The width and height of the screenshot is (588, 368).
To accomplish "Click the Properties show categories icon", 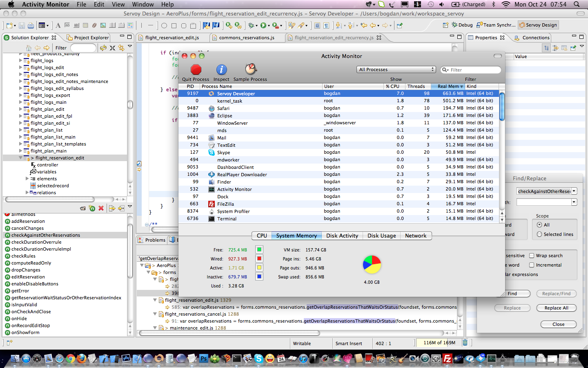I will (x=546, y=48).
